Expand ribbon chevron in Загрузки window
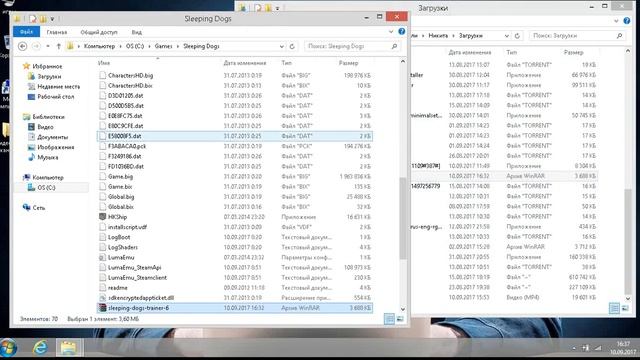 616,21
